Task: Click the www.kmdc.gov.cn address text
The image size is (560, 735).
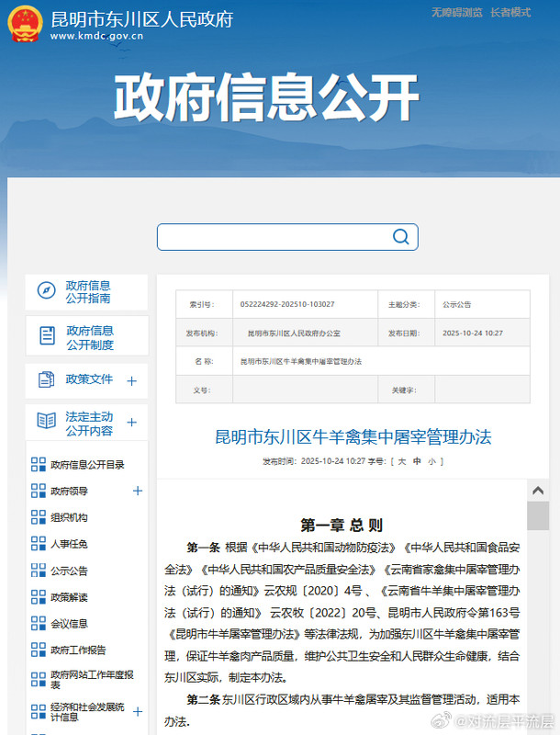Action: [97, 36]
